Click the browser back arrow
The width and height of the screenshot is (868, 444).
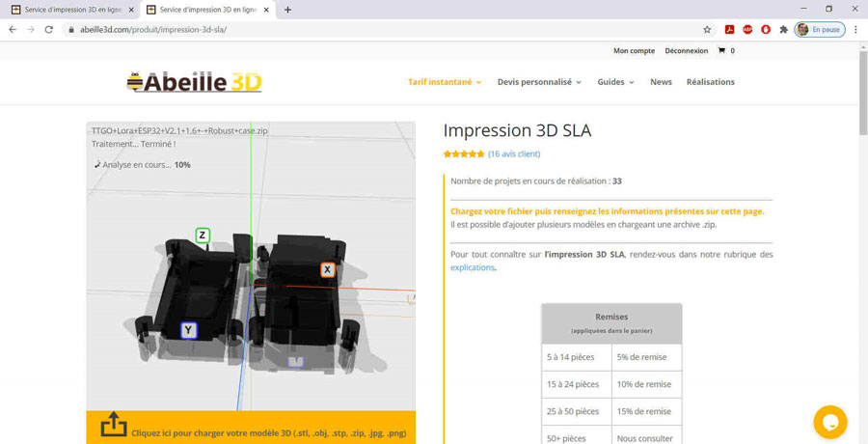tap(13, 29)
